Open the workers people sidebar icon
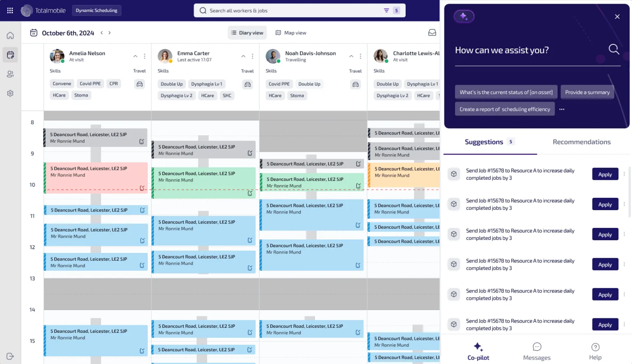 coord(10,74)
